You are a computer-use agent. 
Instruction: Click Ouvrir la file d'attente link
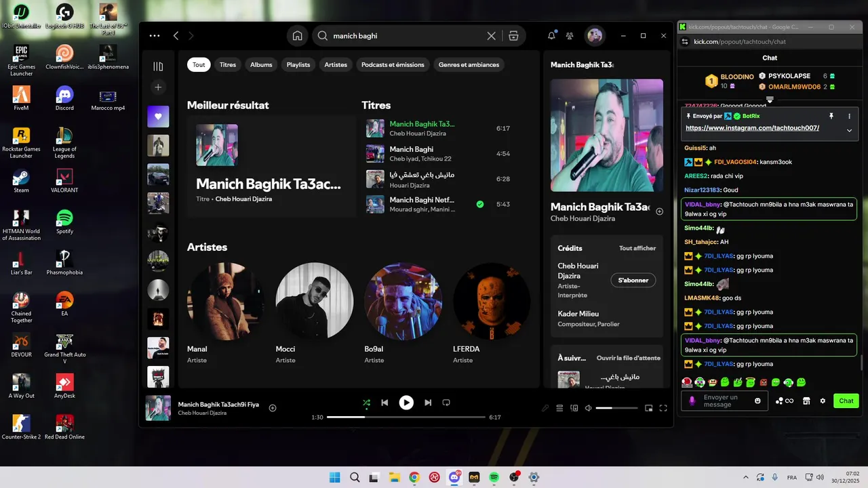pyautogui.click(x=629, y=358)
